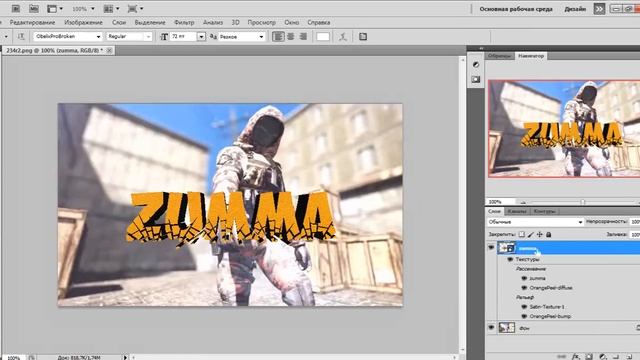640x360 pixels.
Task: Select the 234r2 document tab
Action: [x=55, y=50]
